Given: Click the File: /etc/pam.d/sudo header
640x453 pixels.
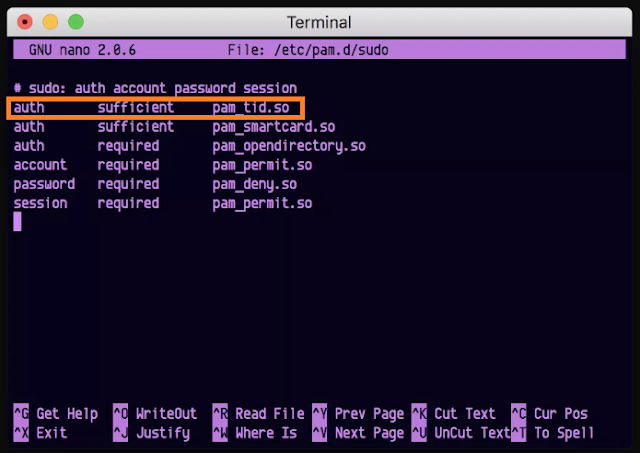Looking at the screenshot, I should tap(308, 50).
